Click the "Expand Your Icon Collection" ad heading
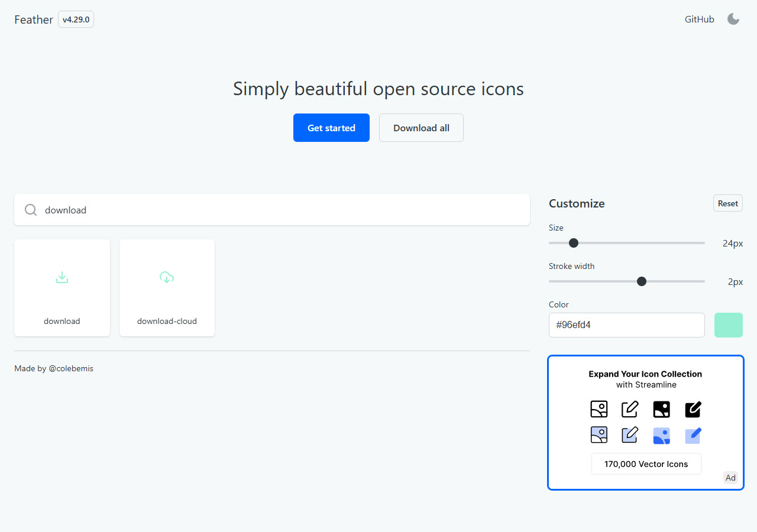The image size is (757, 532). (x=646, y=374)
